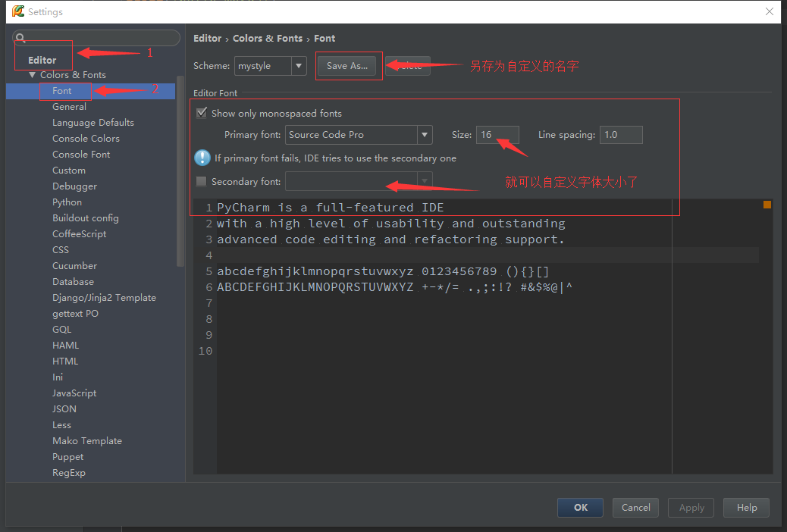Open Console Colors settings

86,139
